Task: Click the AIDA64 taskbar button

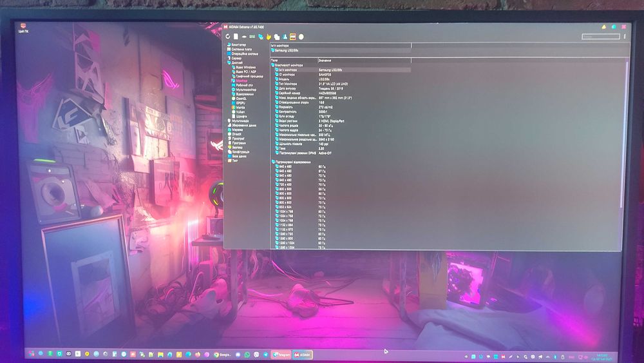Action: (x=302, y=355)
